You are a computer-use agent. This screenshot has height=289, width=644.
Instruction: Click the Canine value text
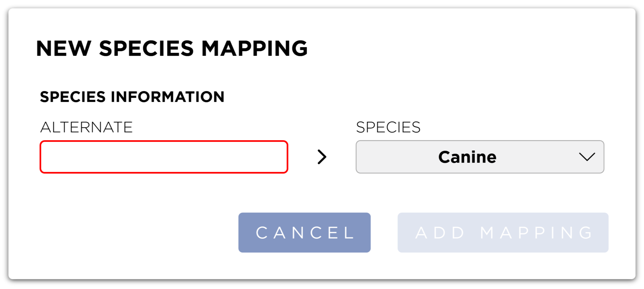pos(467,157)
